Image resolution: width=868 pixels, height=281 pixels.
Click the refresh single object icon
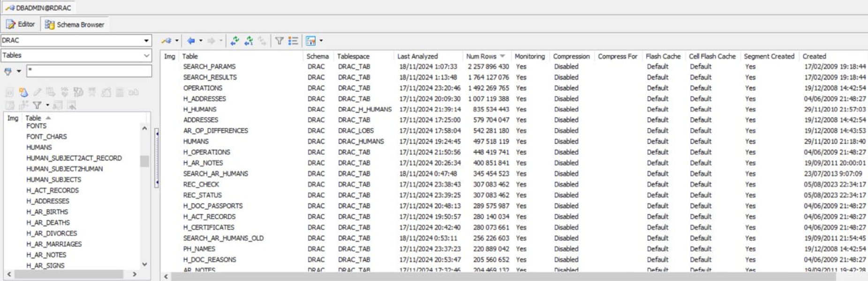tap(249, 41)
